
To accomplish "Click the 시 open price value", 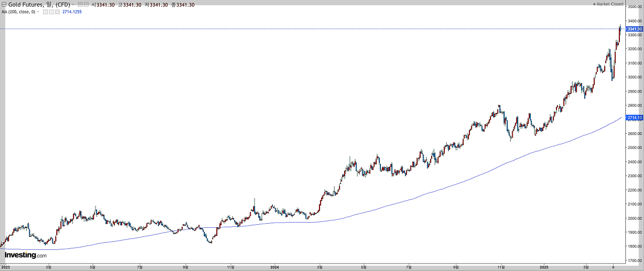I will tap(106, 5).
